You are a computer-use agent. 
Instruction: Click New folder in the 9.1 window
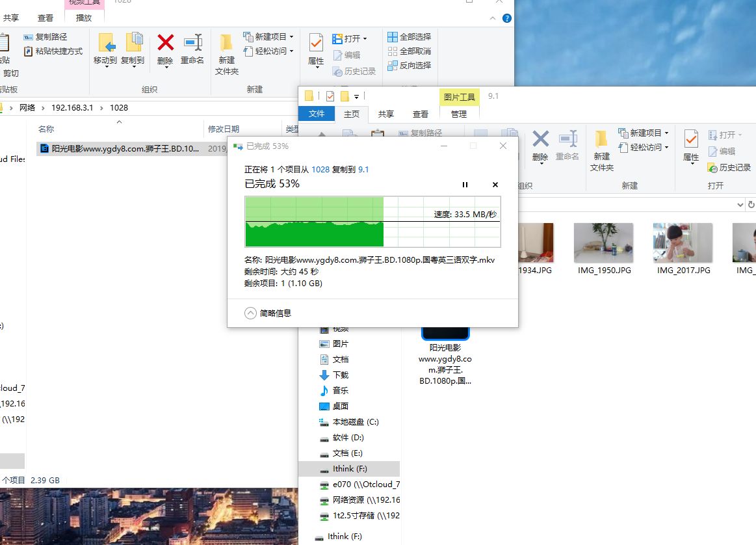point(602,150)
